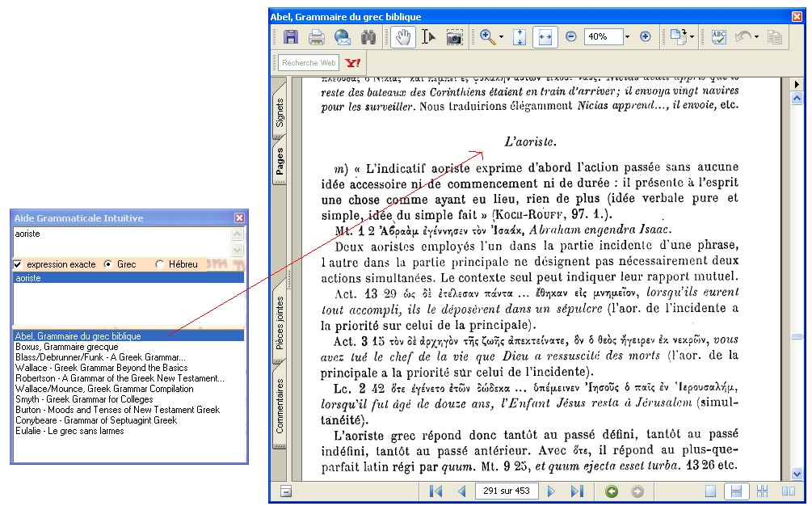Screen dimensions: 812x506
Task: Select Eulalie - Le grec sans larmes
Action: tap(69, 431)
